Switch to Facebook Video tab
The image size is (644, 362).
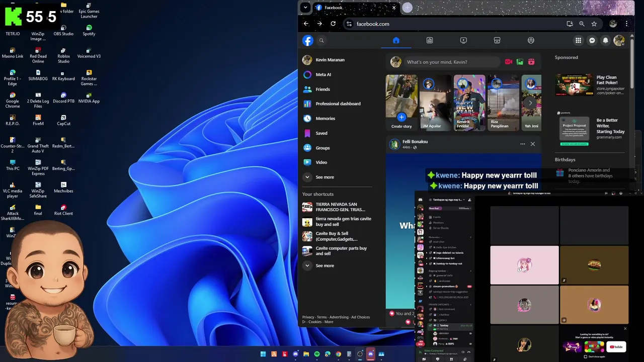tap(463, 40)
